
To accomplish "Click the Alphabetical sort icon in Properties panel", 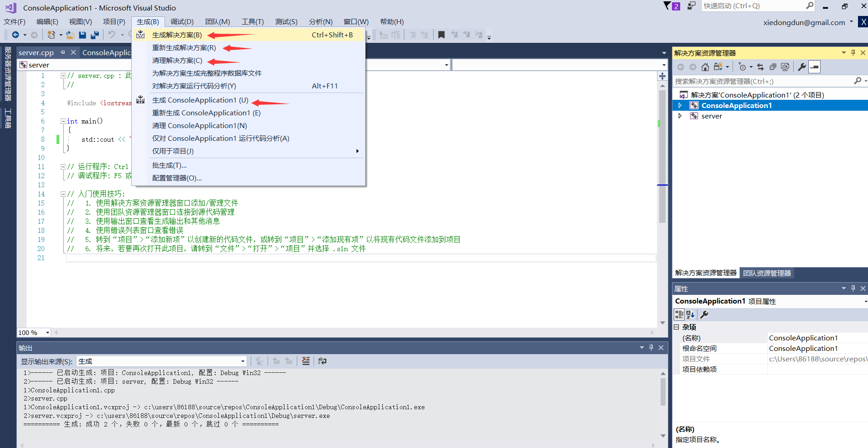I will [690, 314].
